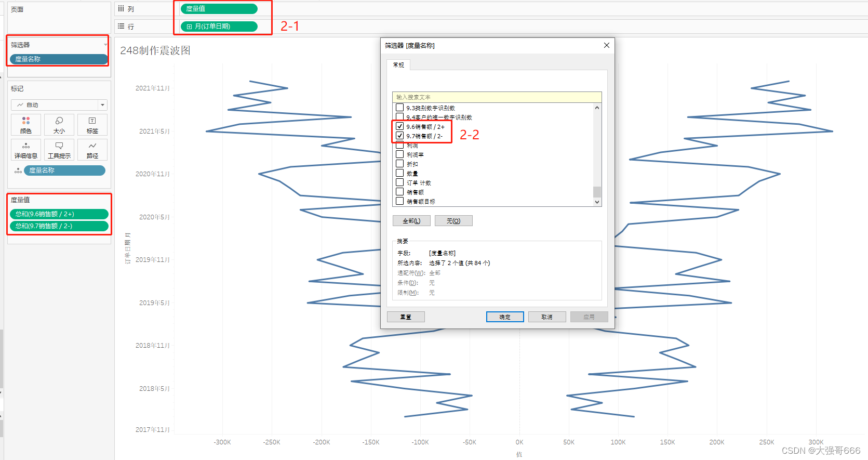The image size is (868, 460).
Task: Open the 筛选器 shelf dropdown arrow
Action: coord(105,45)
